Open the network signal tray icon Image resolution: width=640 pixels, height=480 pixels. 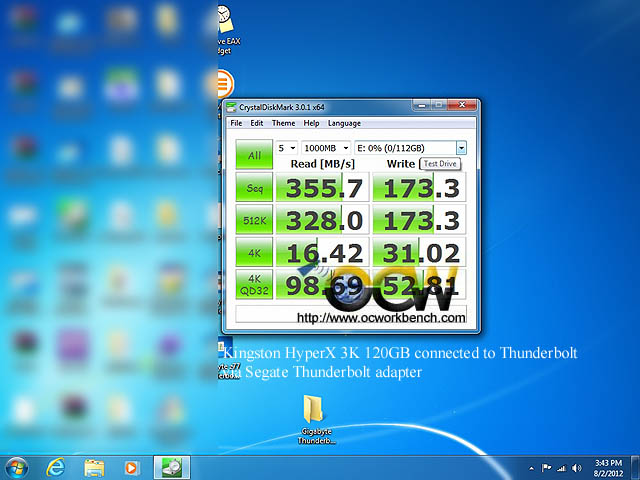(x=561, y=468)
